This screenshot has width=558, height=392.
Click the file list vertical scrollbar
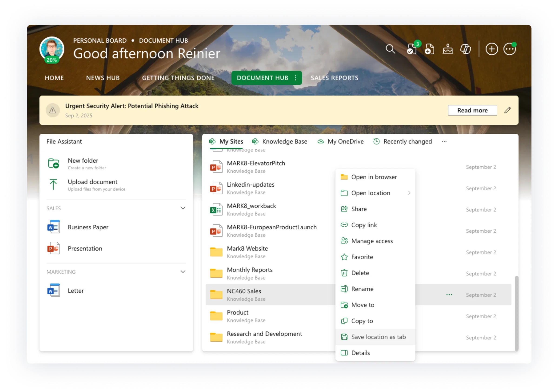tap(516, 313)
